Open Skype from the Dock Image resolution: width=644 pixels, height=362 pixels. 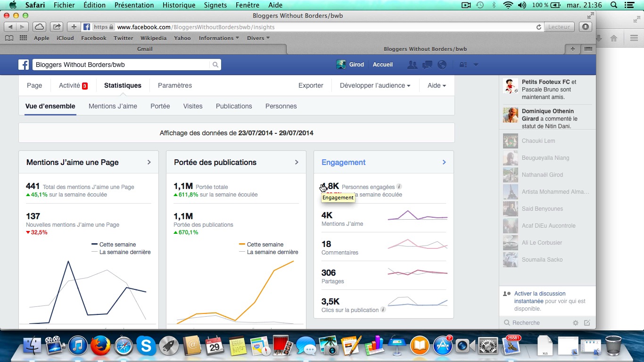146,346
